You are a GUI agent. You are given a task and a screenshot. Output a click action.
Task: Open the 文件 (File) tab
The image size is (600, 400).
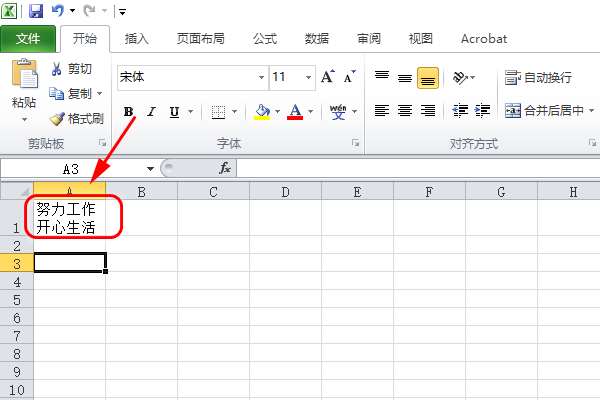click(28, 38)
